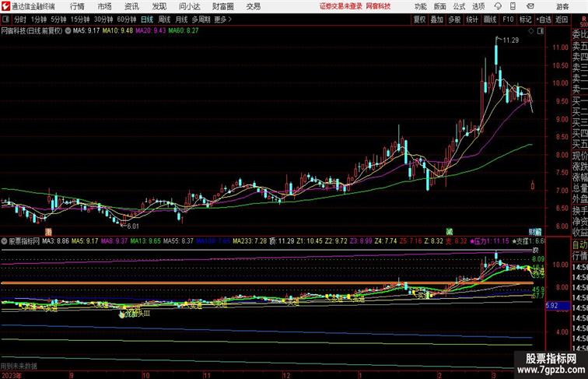
Task: Click the orange marker at chart bottom left
Action: (x=48, y=232)
